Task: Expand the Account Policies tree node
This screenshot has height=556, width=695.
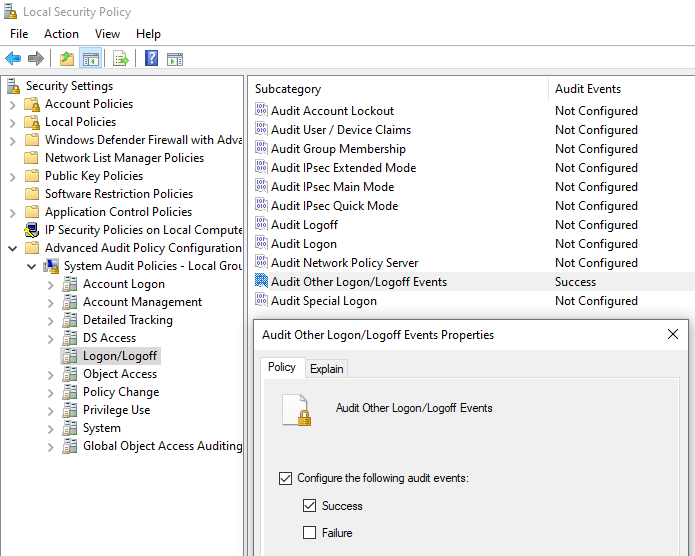Action: 13,104
